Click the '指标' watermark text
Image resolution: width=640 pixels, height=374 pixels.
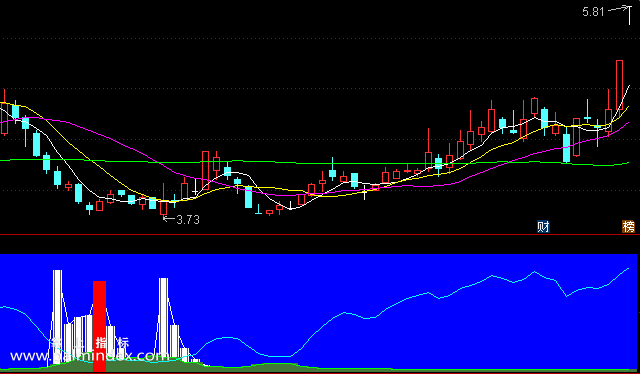point(112,342)
